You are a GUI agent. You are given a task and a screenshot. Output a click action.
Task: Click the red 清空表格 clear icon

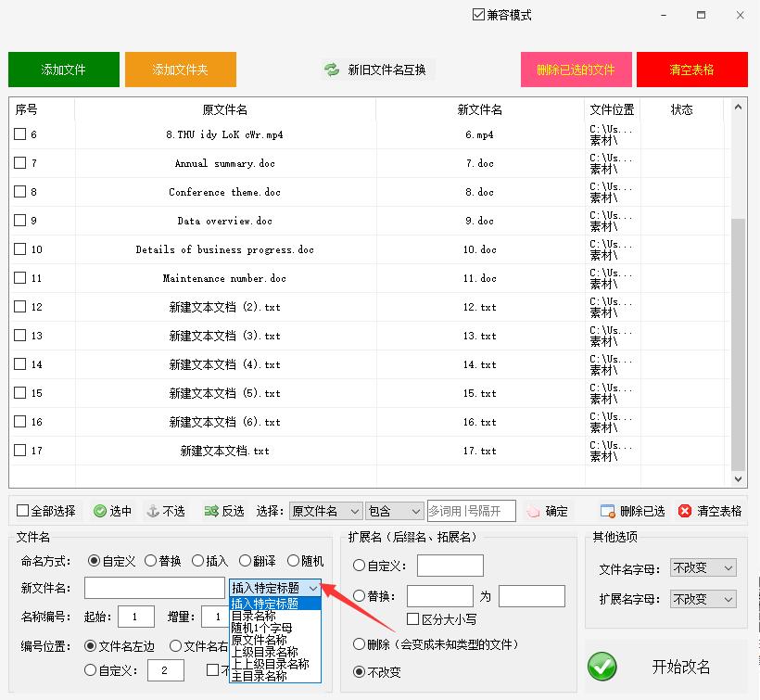tap(683, 510)
